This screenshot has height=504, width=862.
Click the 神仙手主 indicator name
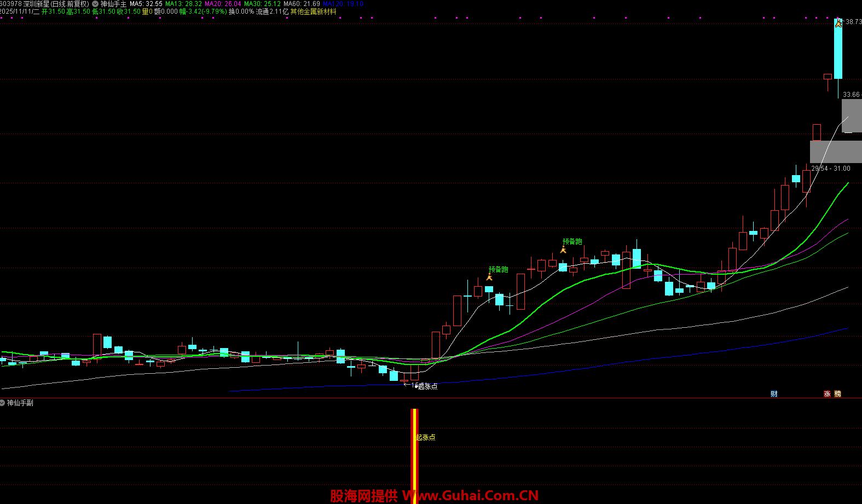coord(113,4)
